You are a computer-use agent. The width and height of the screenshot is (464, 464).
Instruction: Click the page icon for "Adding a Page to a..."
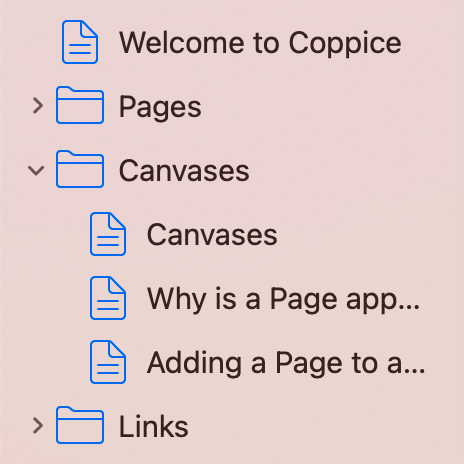click(108, 362)
